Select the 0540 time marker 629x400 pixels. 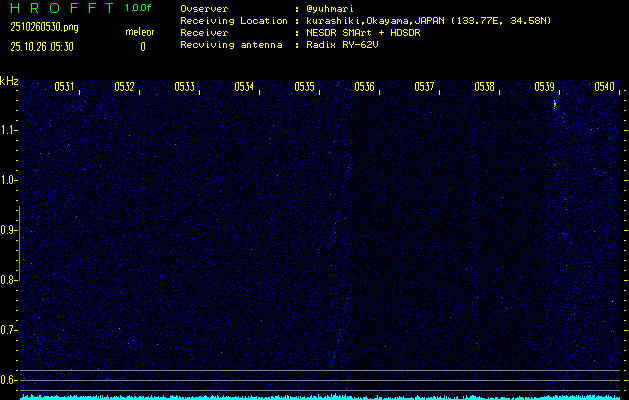tap(604, 87)
